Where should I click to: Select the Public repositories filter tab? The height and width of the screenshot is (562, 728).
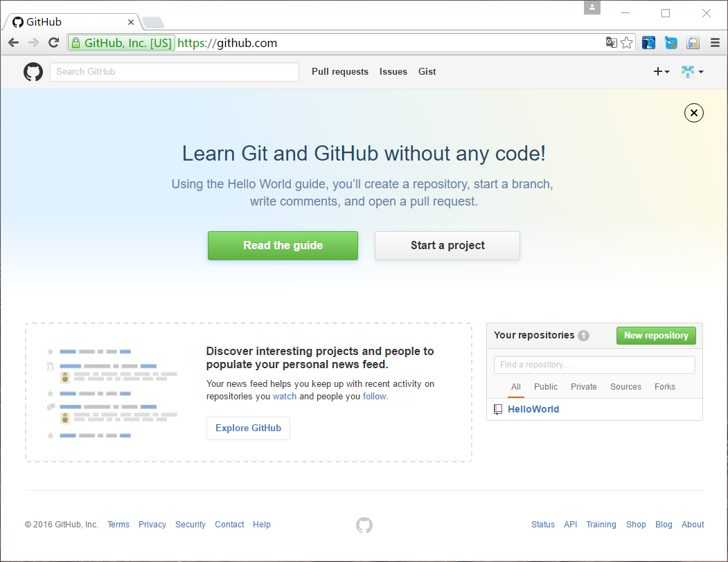(x=546, y=387)
